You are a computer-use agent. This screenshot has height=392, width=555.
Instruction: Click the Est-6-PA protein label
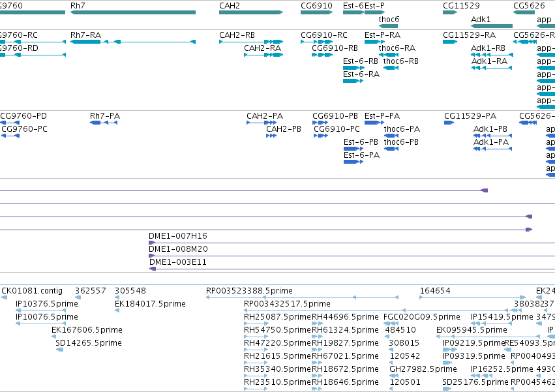click(361, 155)
